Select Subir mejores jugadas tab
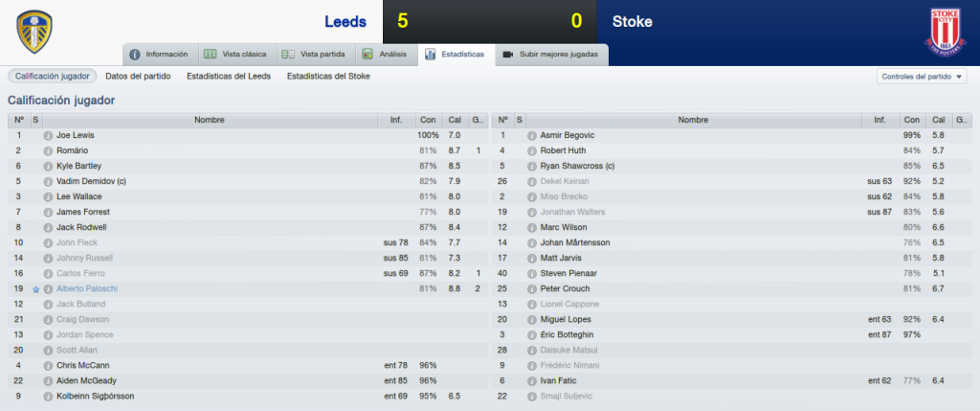Image resolution: width=980 pixels, height=411 pixels. [x=551, y=55]
